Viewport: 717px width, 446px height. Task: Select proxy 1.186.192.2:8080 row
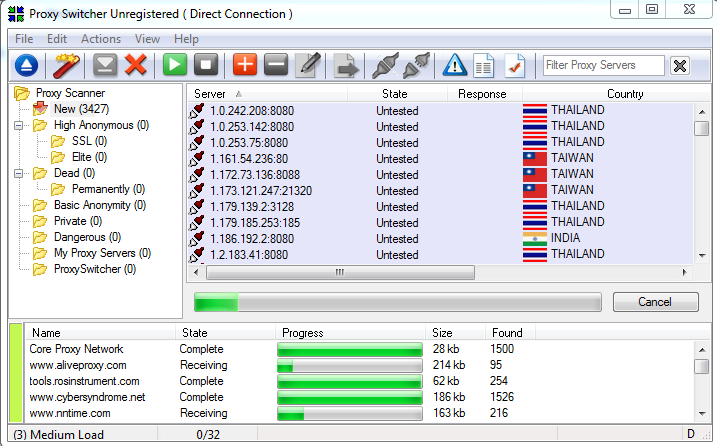coord(441,239)
